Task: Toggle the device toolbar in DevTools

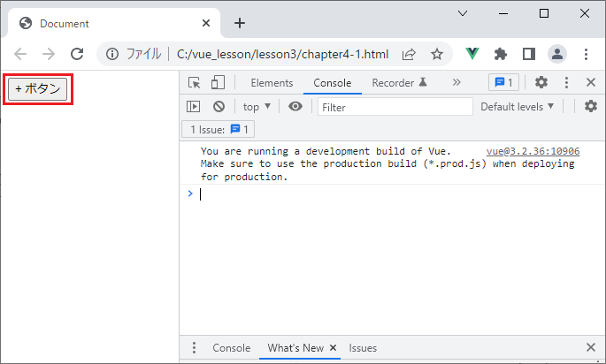Action: pyautogui.click(x=218, y=82)
